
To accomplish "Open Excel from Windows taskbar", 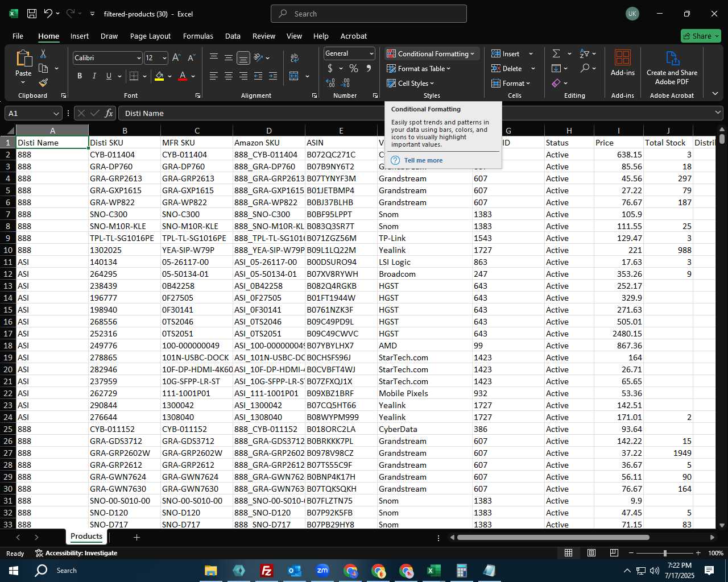I will point(433,571).
